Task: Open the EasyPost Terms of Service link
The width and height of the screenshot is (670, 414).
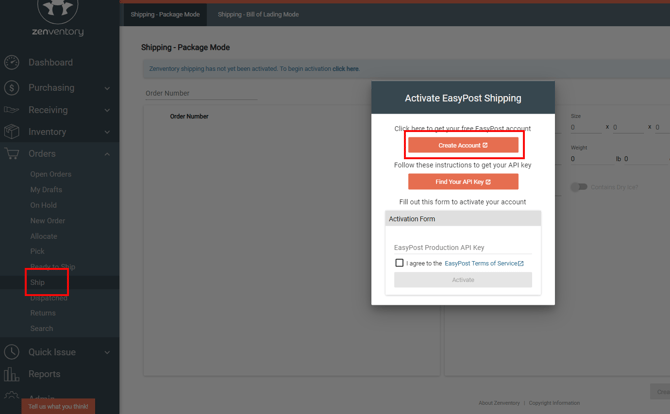Action: [483, 263]
